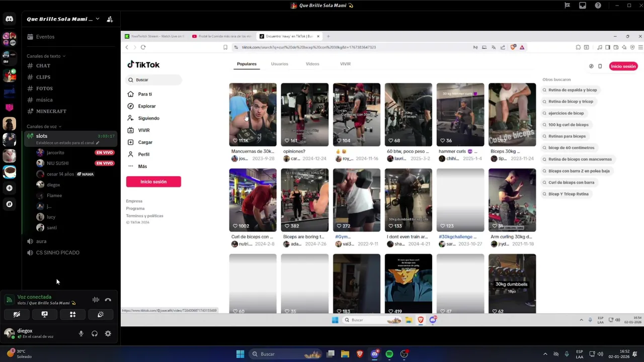Open the noise suppression waveform icon
This screenshot has width=644, height=362.
[96, 300]
